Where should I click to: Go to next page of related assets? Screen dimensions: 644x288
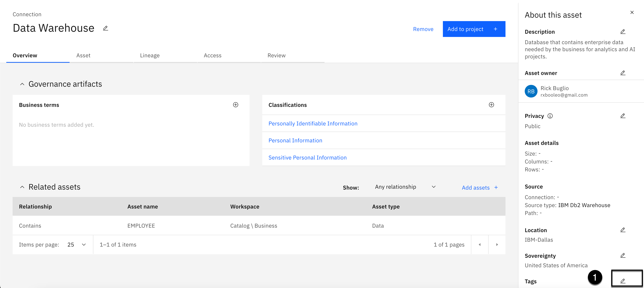pyautogui.click(x=497, y=245)
